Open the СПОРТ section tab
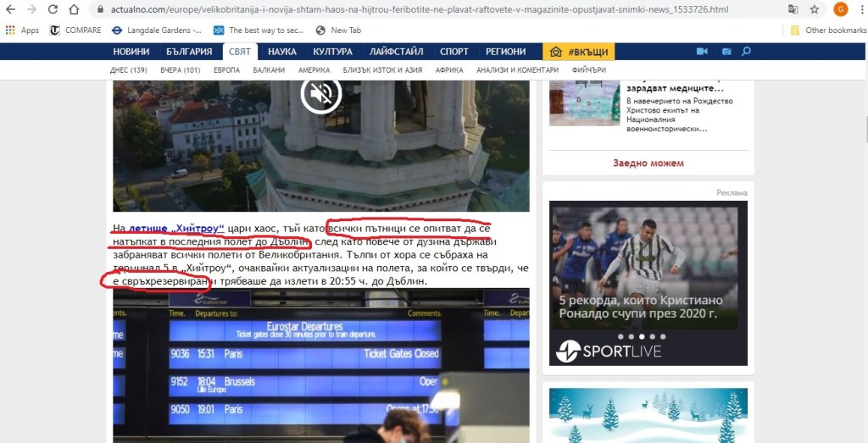This screenshot has width=868, height=443. pyautogui.click(x=454, y=52)
